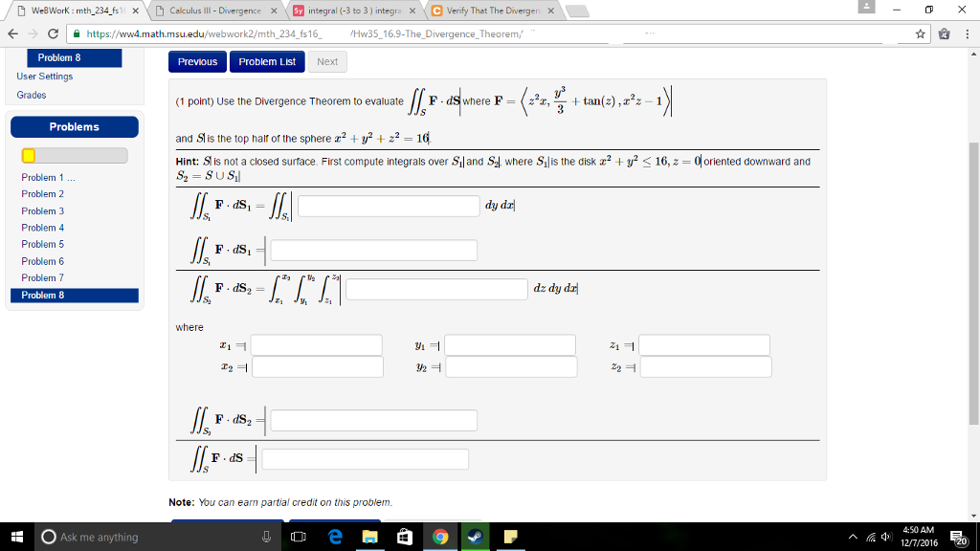Select Problem 4 in the sidebar
The height and width of the screenshot is (551, 980).
pyautogui.click(x=43, y=228)
